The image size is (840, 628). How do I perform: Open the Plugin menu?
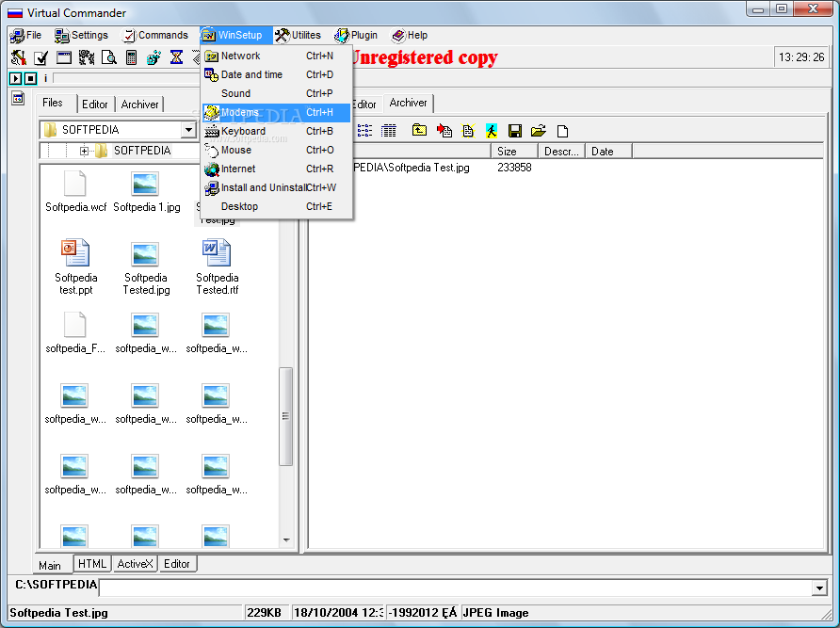click(x=356, y=36)
